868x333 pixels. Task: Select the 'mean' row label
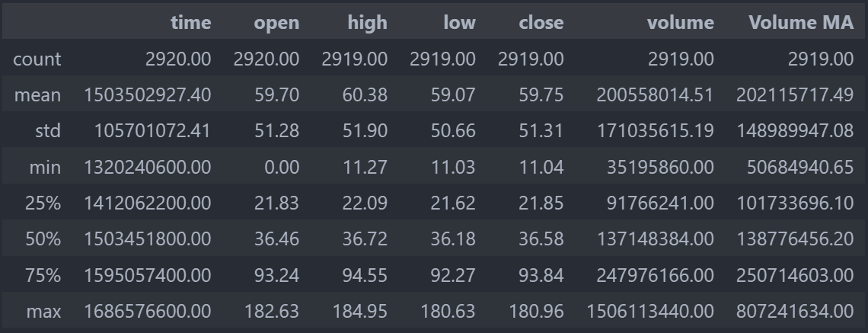click(37, 94)
